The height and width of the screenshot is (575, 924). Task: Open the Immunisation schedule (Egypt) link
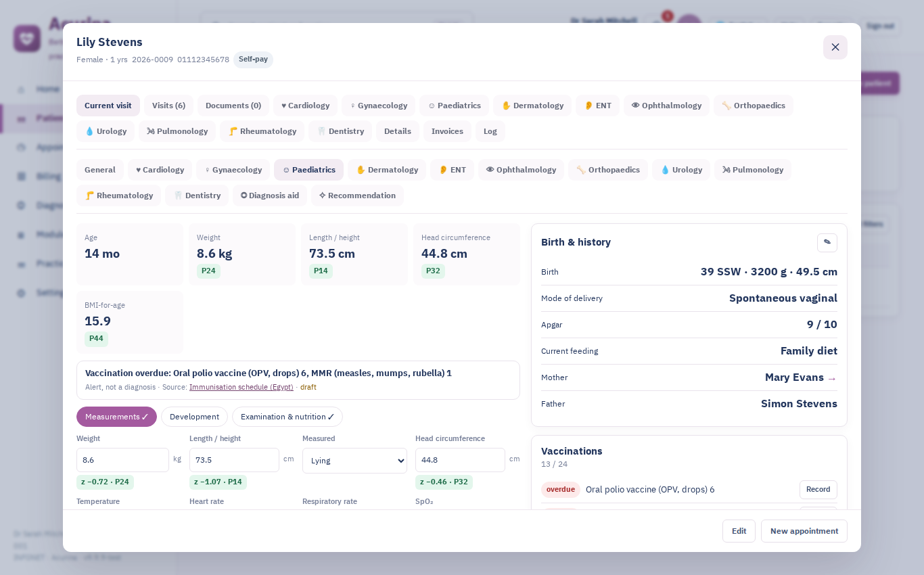coord(241,387)
